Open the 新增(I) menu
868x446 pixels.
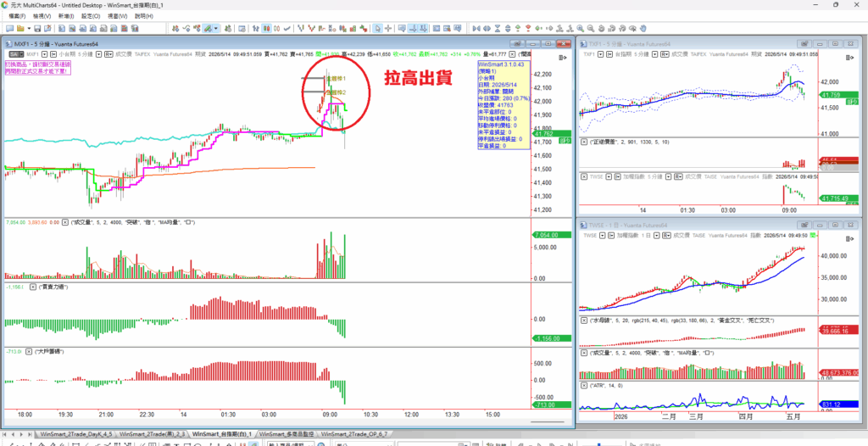(x=66, y=16)
